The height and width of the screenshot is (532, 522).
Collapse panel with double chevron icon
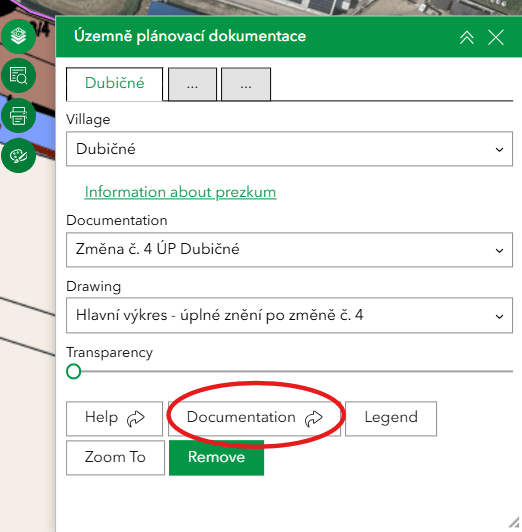[x=467, y=37]
